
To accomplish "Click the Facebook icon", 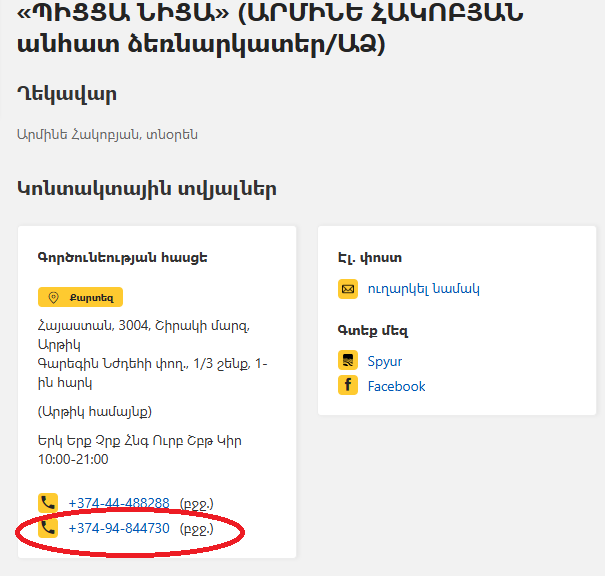I will point(348,385).
